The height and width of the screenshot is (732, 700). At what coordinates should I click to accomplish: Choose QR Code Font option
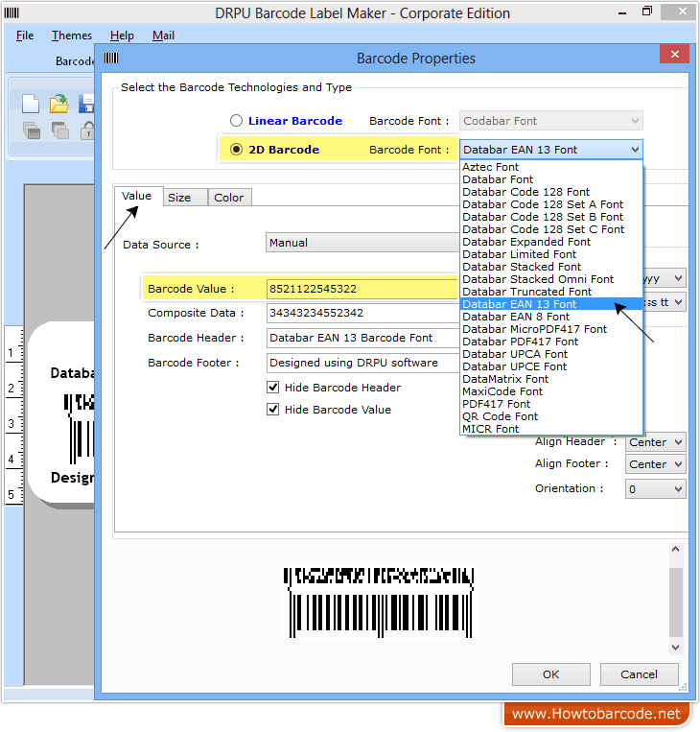(x=551, y=416)
